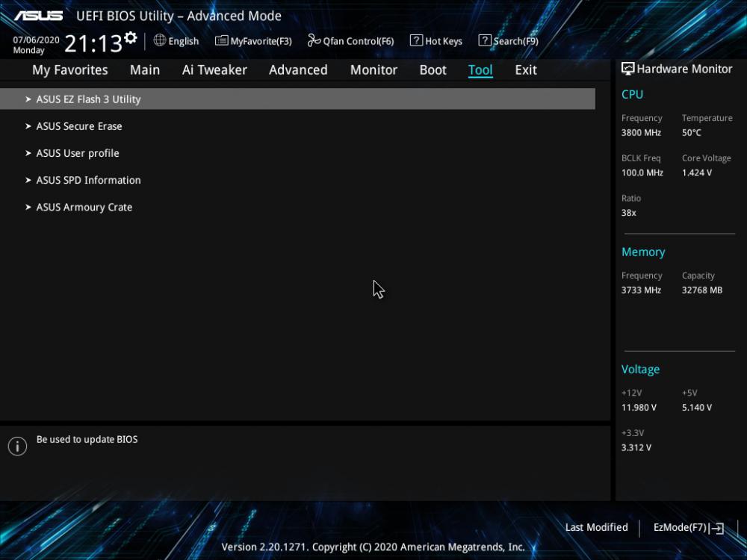Click Ratio value 38x
Viewport: 747px width, 560px height.
click(628, 213)
